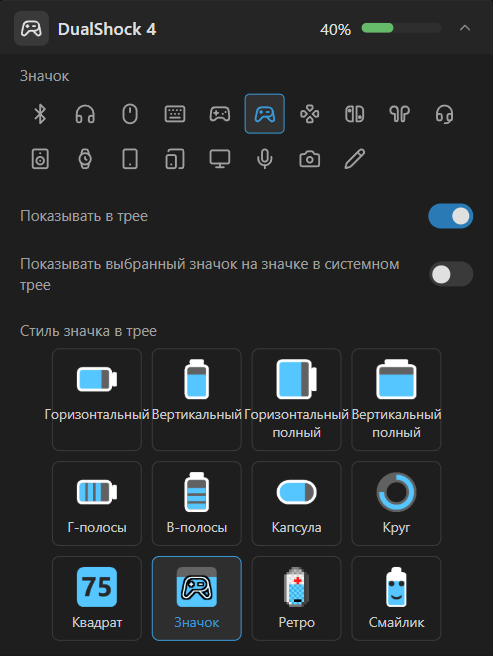The height and width of the screenshot is (656, 493).
Task: Select the Ретро pixel battery style
Action: coord(296,599)
